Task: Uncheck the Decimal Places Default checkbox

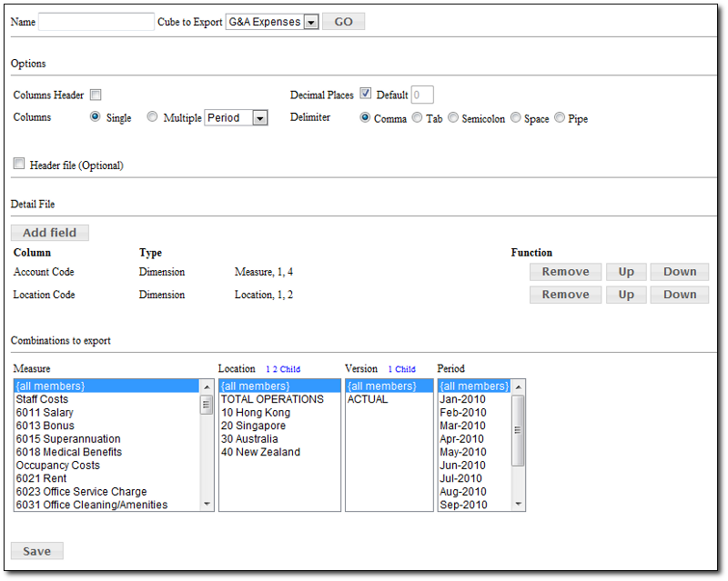Action: pos(366,95)
